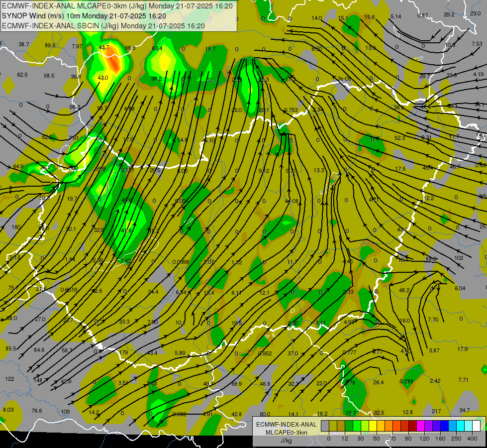Click the SBCIN (J/kg) title line

click(103, 26)
